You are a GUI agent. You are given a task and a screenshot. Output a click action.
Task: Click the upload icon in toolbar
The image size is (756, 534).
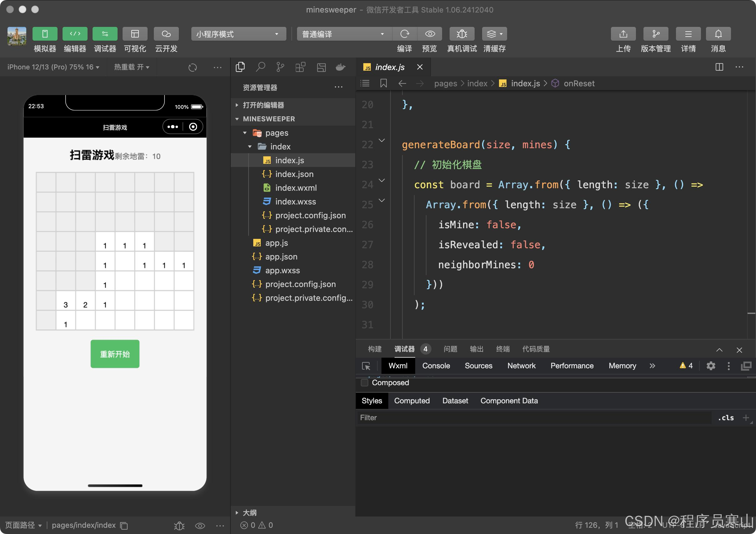[623, 34]
